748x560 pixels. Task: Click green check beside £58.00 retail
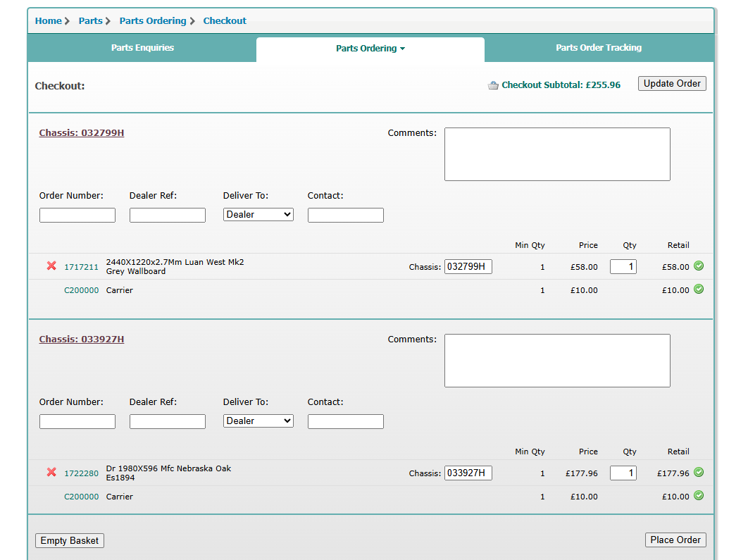coord(699,266)
